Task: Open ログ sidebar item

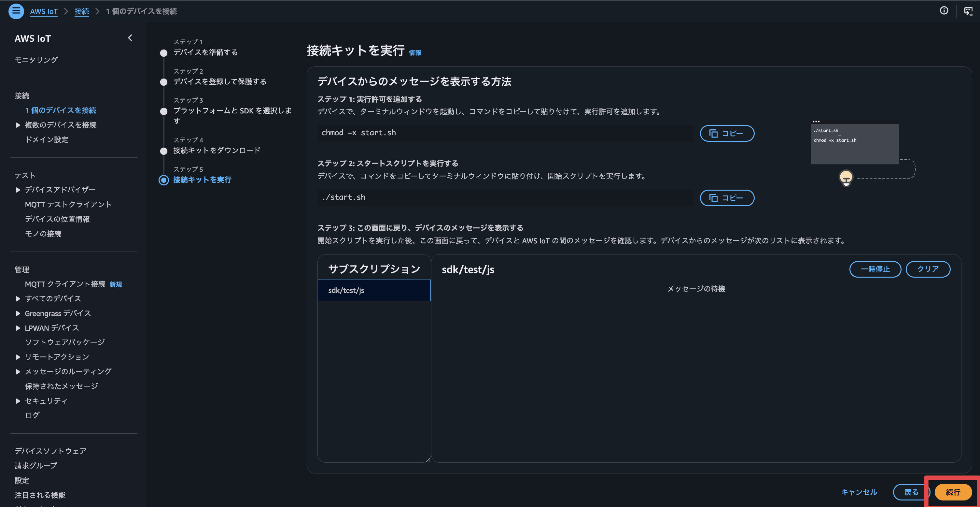Action: [x=32, y=415]
